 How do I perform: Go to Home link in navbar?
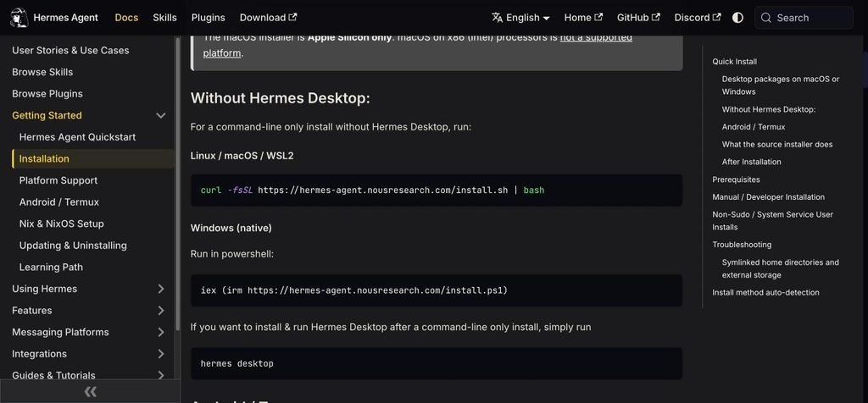pos(583,18)
